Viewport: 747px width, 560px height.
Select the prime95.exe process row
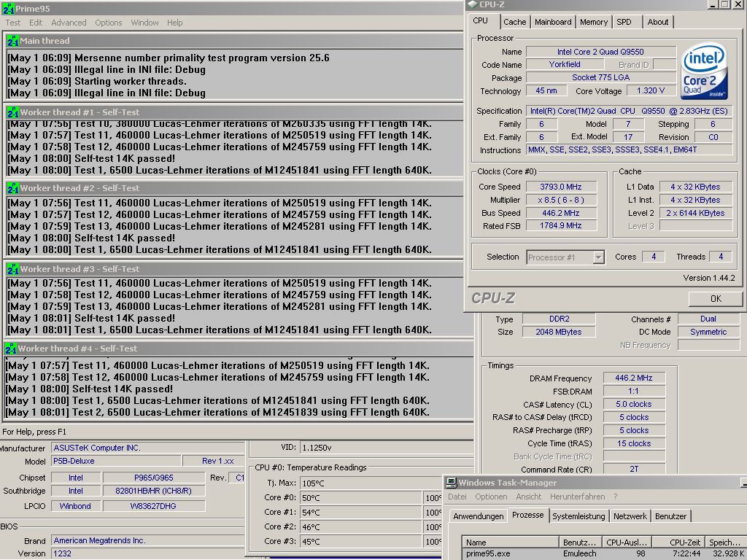(604, 554)
